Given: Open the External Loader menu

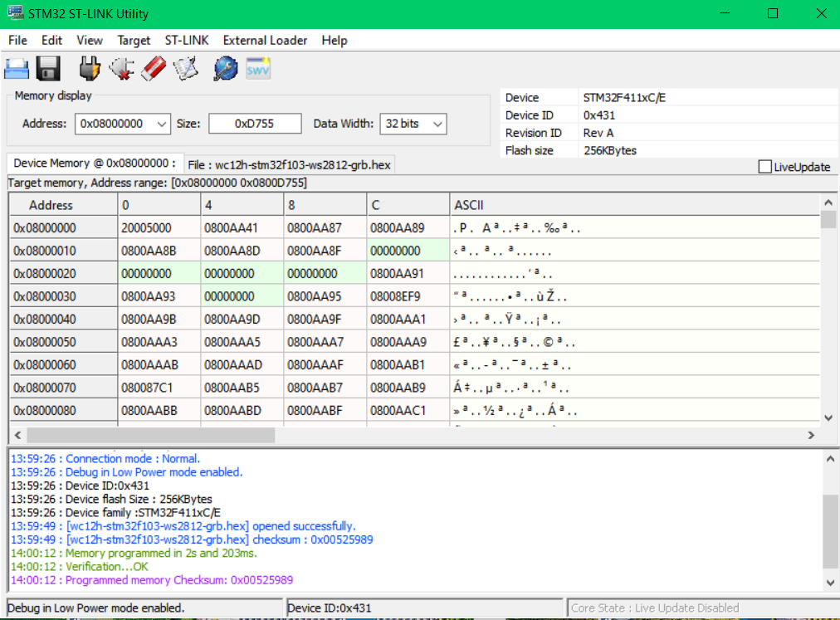Looking at the screenshot, I should coord(265,40).
